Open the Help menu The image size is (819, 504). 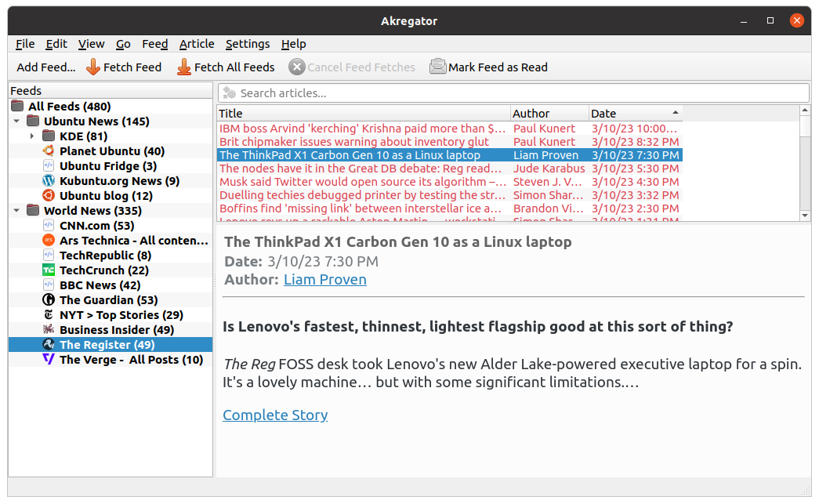pos(294,44)
